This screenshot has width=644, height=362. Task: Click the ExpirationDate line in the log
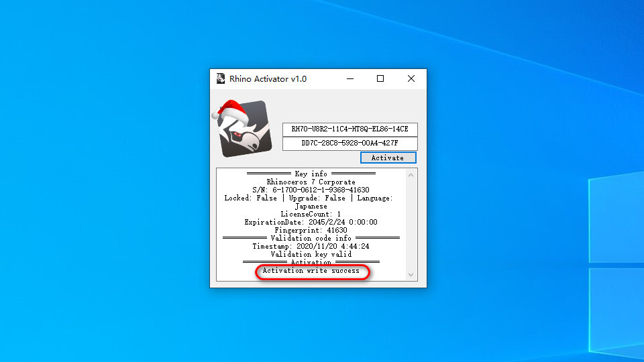311,222
